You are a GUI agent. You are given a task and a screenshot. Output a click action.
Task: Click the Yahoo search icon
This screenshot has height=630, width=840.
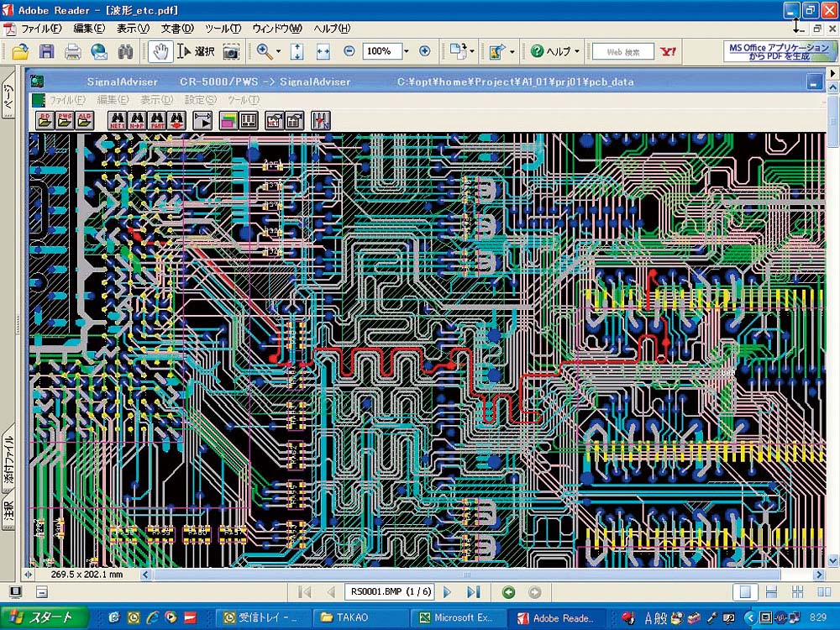tap(669, 51)
